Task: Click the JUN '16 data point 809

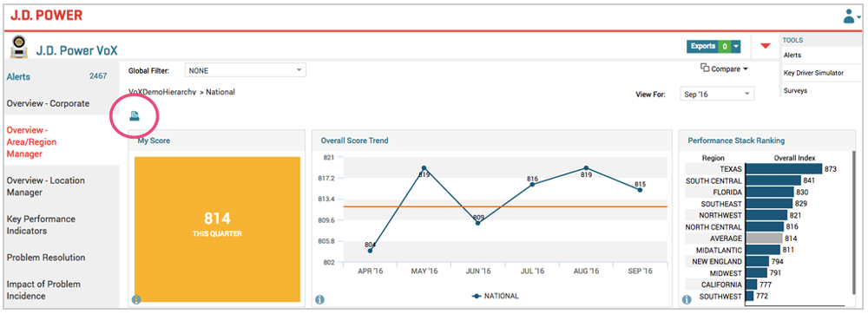Action: 477,223
